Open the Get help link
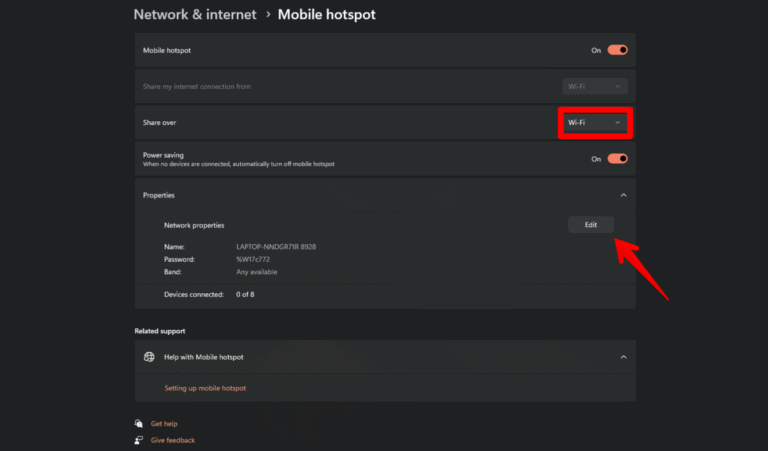This screenshot has height=451, width=768. tap(164, 424)
